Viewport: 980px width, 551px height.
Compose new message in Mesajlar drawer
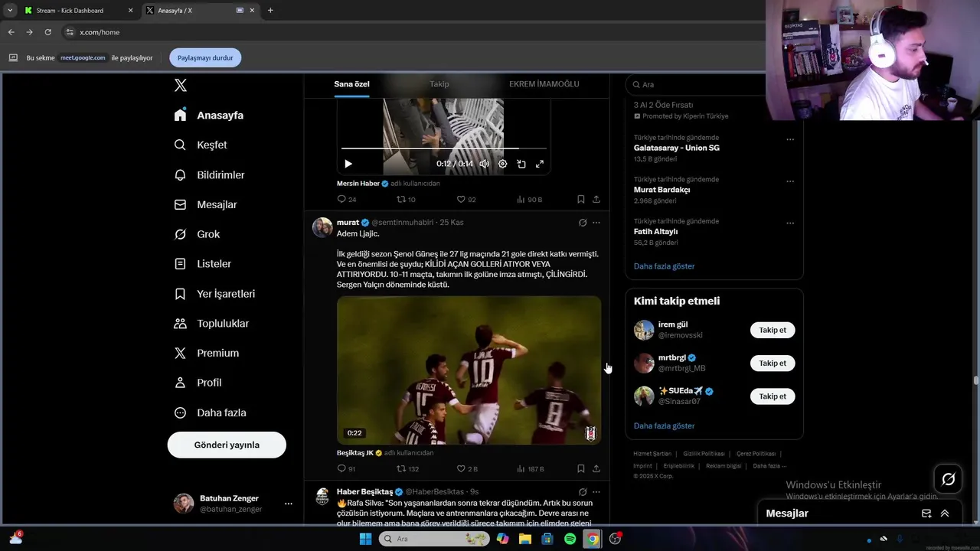pos(926,514)
